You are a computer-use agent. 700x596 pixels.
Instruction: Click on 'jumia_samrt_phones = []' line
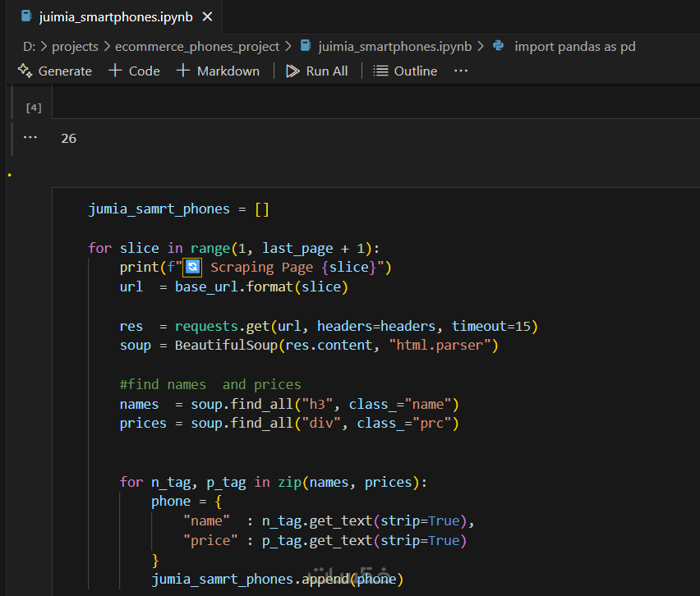point(178,209)
